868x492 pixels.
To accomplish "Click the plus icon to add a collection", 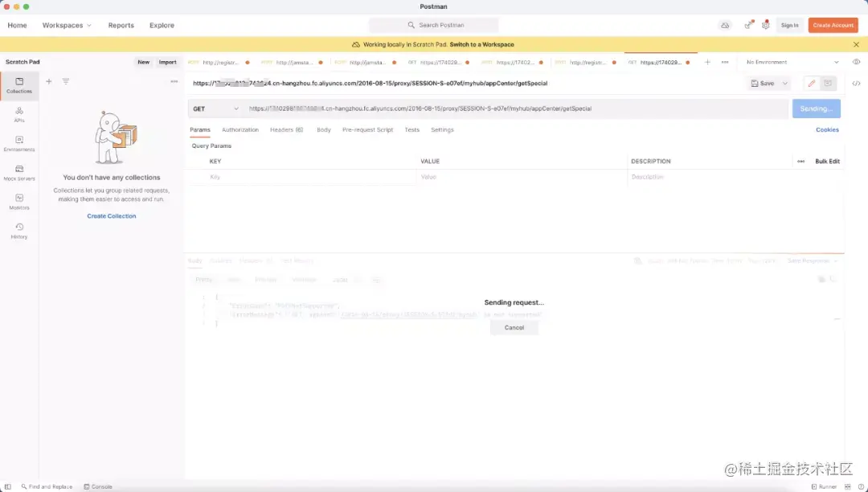I will 49,81.
